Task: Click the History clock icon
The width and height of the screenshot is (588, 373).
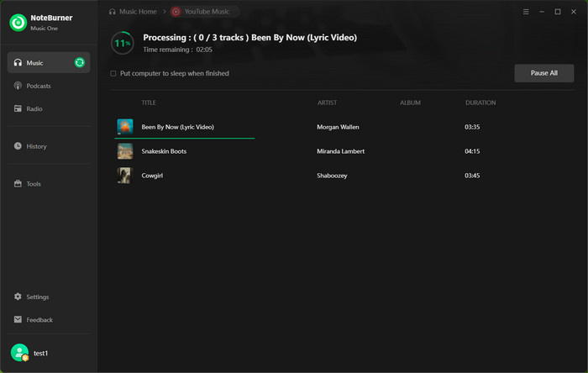Action: pyautogui.click(x=18, y=146)
